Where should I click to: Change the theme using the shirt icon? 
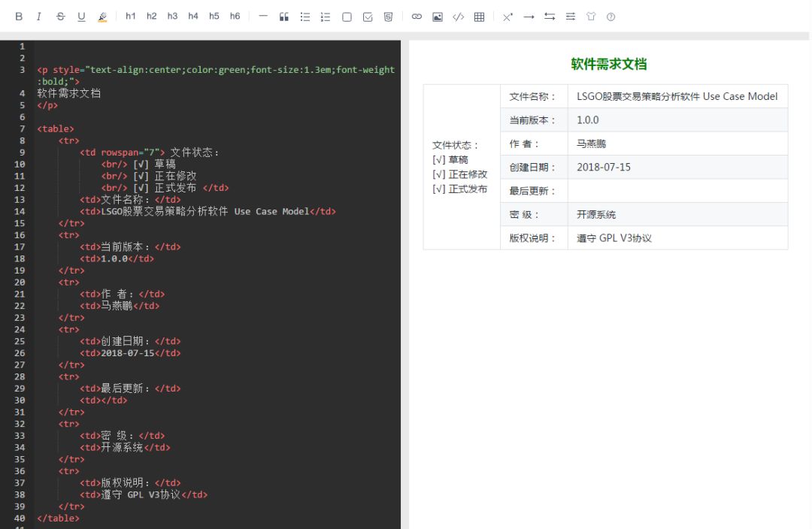click(591, 16)
